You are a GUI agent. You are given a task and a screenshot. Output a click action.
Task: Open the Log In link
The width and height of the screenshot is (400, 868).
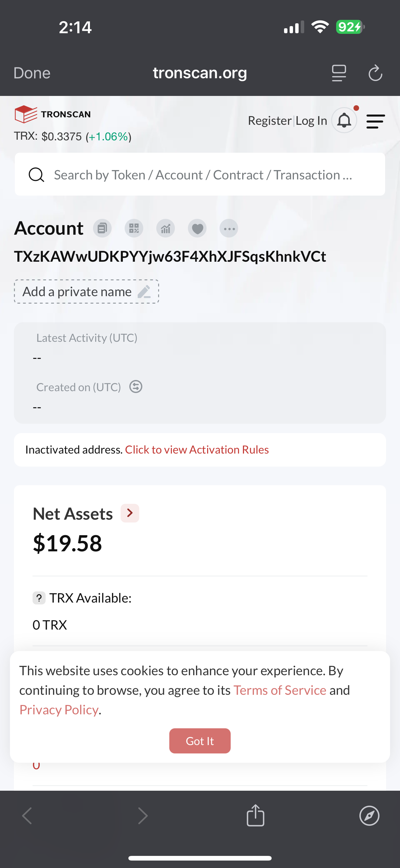(311, 121)
